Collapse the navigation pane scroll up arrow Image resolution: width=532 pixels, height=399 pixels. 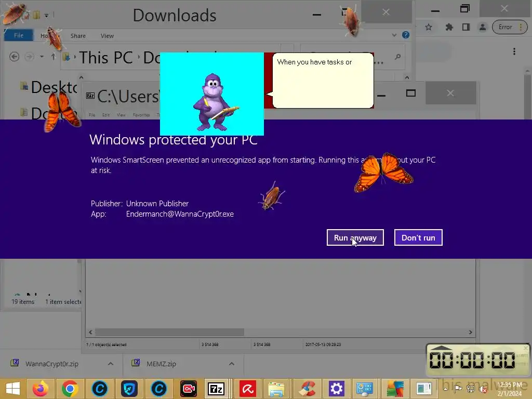pos(81,78)
